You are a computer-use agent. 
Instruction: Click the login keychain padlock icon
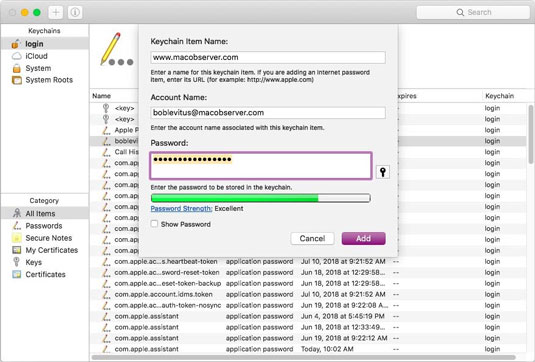point(16,44)
